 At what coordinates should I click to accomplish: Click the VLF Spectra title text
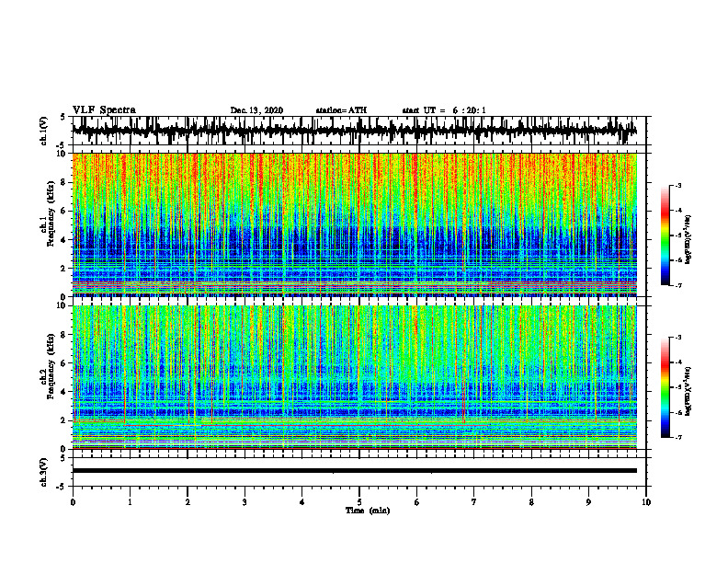[104, 110]
